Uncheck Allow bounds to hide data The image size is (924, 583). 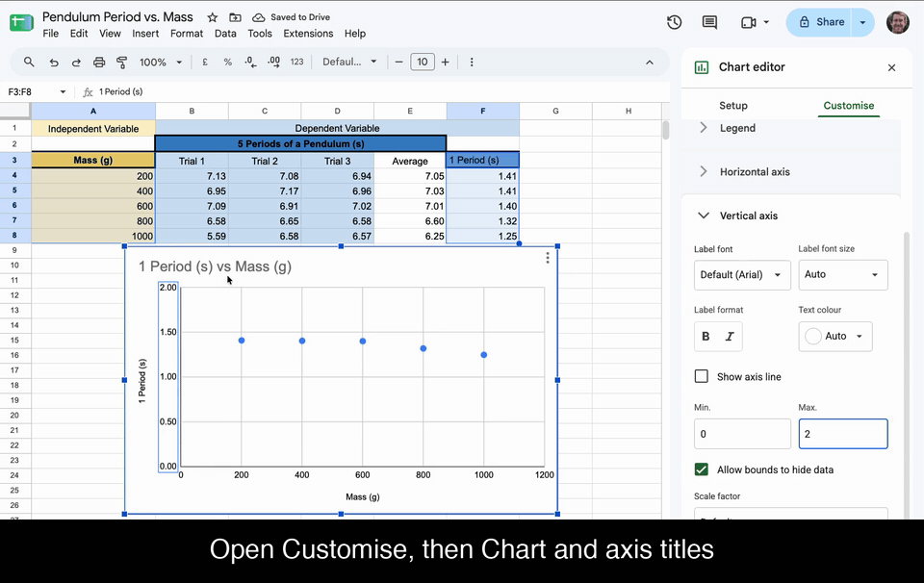pos(702,469)
